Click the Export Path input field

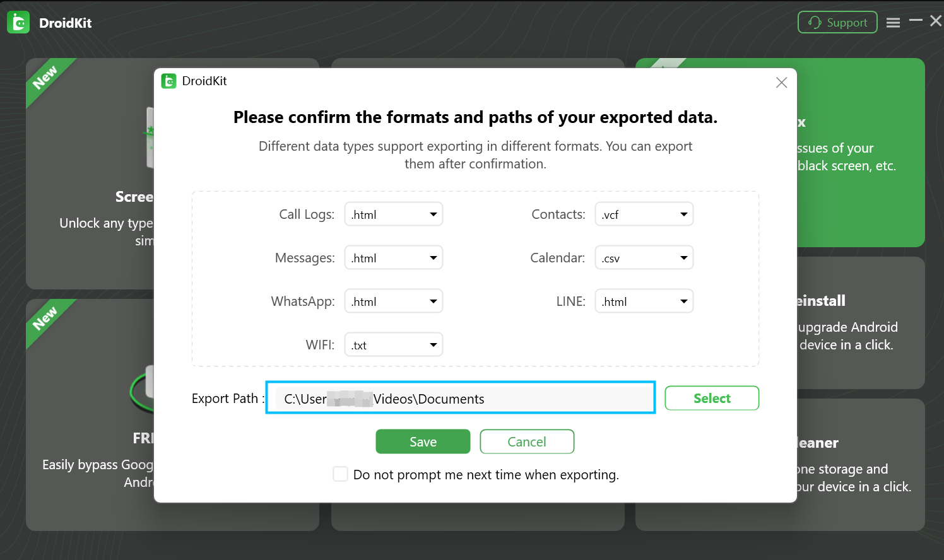click(x=461, y=398)
